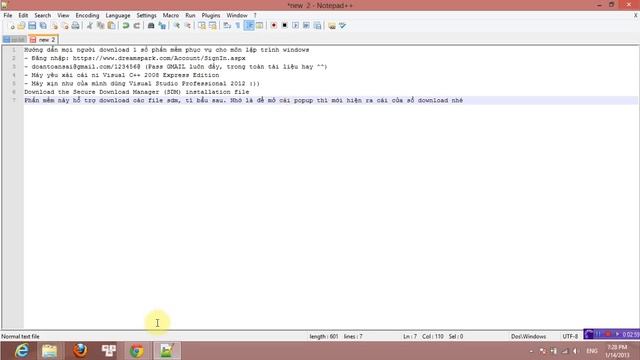Click the green Undo arrow
Image resolution: width=640 pixels, height=360 pixels.
[x=126, y=26]
